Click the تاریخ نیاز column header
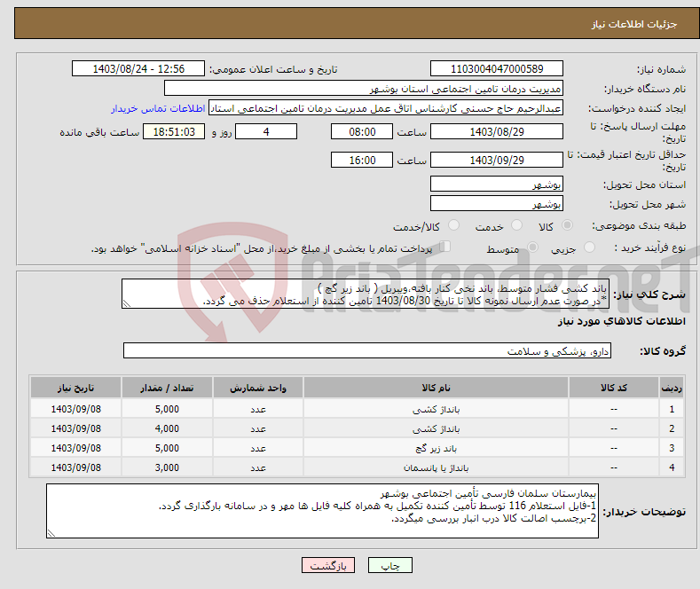 (76, 388)
